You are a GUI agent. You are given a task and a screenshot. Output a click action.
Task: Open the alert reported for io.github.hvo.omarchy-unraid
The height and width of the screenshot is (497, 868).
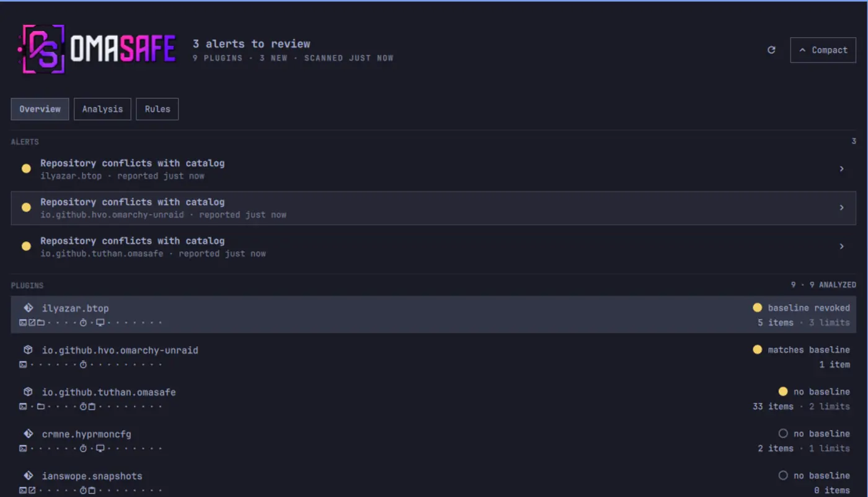coord(433,208)
